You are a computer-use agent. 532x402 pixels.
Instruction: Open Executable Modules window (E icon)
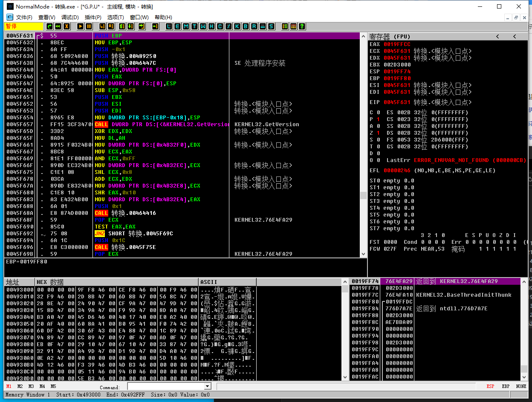[177, 26]
